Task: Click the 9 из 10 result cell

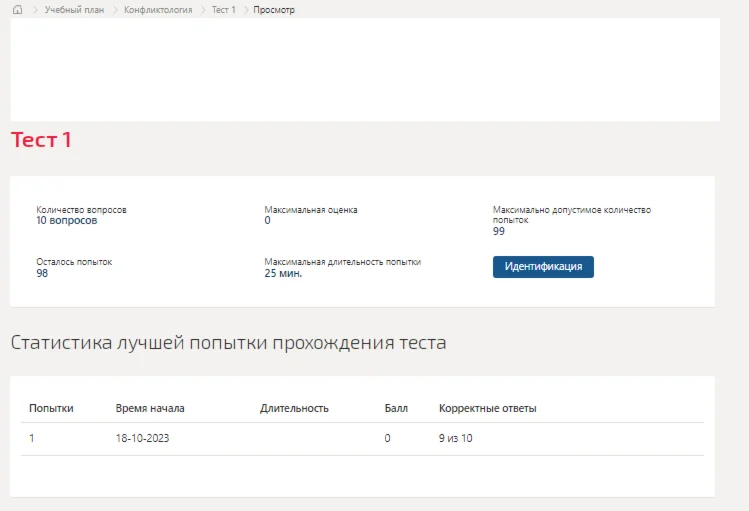Action: tap(455, 438)
